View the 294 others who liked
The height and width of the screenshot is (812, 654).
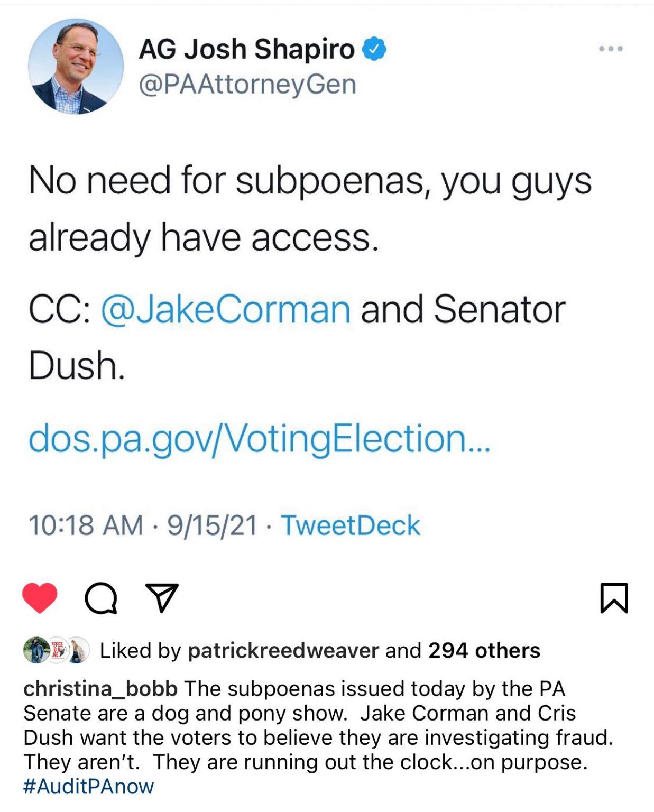tap(484, 650)
